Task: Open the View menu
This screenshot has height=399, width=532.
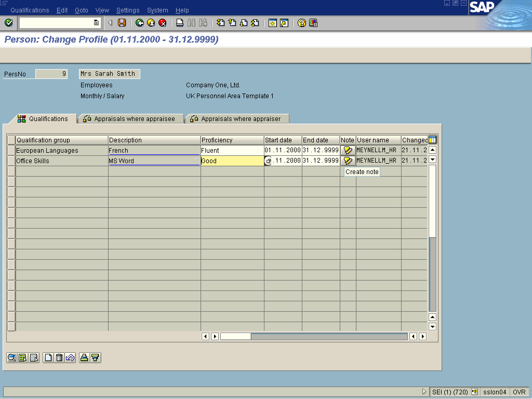Action: pyautogui.click(x=102, y=10)
